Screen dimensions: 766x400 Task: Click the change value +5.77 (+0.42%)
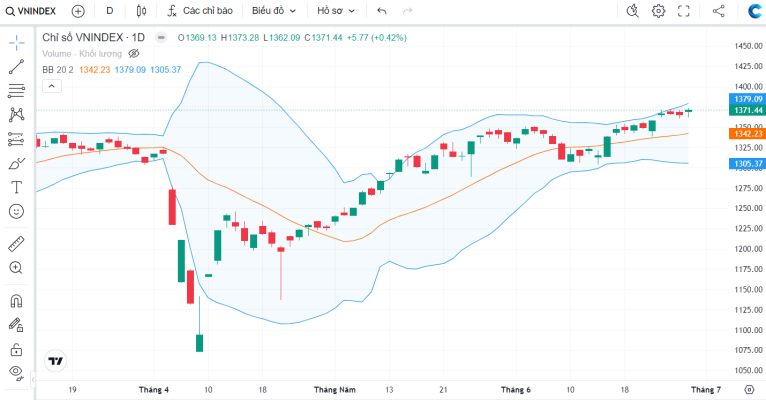377,38
